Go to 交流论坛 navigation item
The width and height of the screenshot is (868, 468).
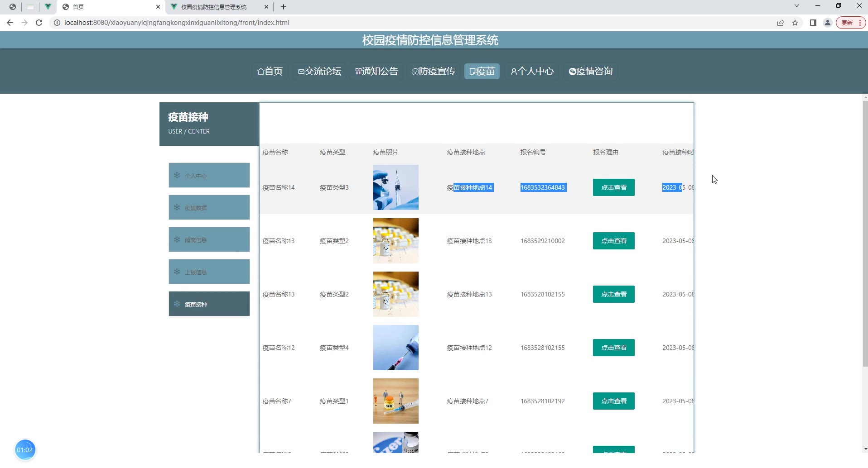(320, 71)
